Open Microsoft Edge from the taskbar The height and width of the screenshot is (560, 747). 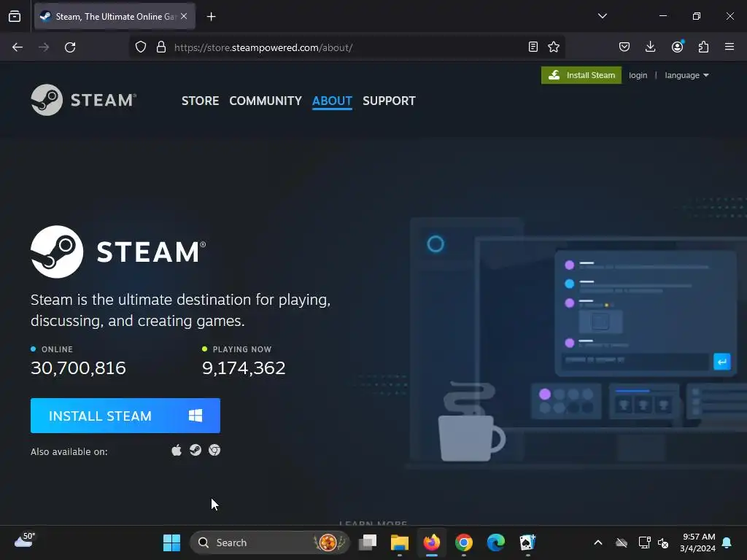[x=495, y=542]
